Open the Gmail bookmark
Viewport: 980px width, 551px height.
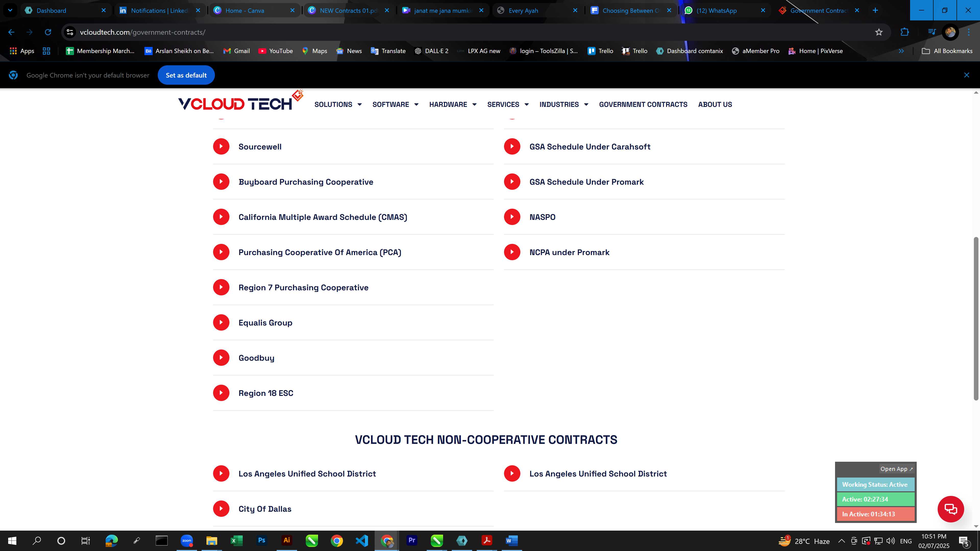point(236,51)
